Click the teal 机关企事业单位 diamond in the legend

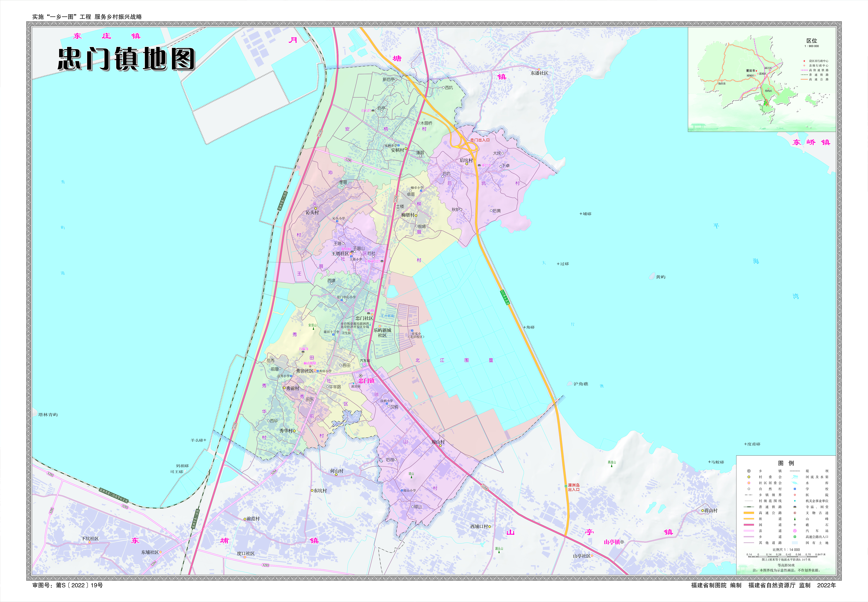click(795, 501)
